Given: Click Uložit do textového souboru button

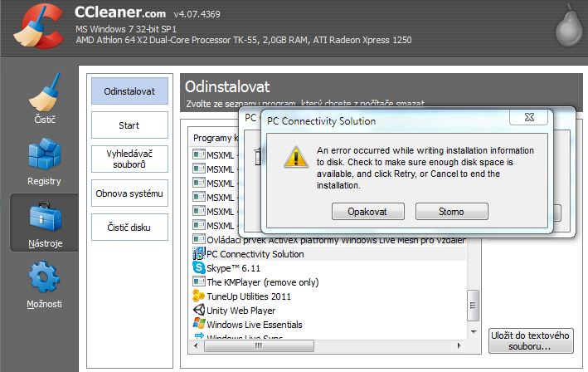Looking at the screenshot, I should (531, 340).
